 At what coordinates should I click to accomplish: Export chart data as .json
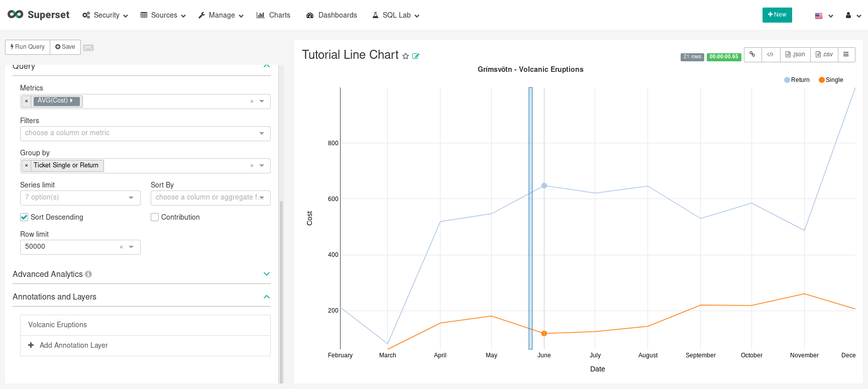pyautogui.click(x=795, y=54)
